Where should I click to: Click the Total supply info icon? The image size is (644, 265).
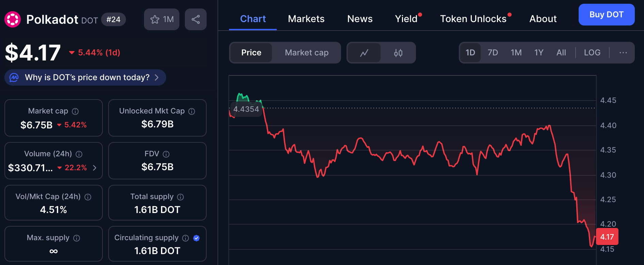(x=181, y=197)
